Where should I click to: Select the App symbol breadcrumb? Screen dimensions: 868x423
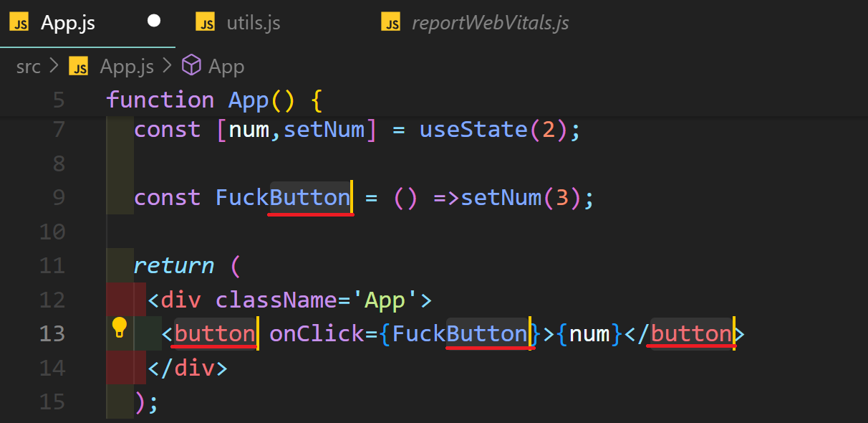click(x=226, y=67)
